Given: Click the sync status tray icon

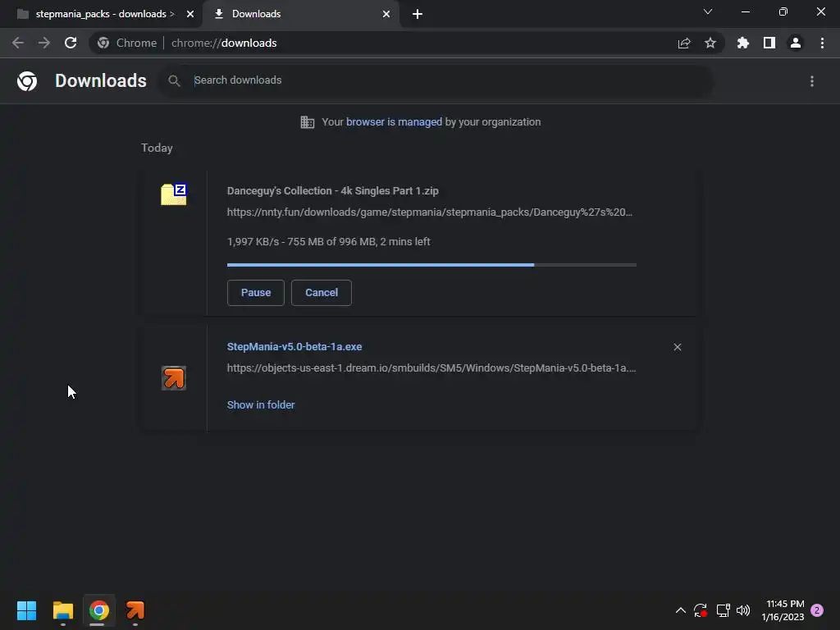Looking at the screenshot, I should pos(701,610).
